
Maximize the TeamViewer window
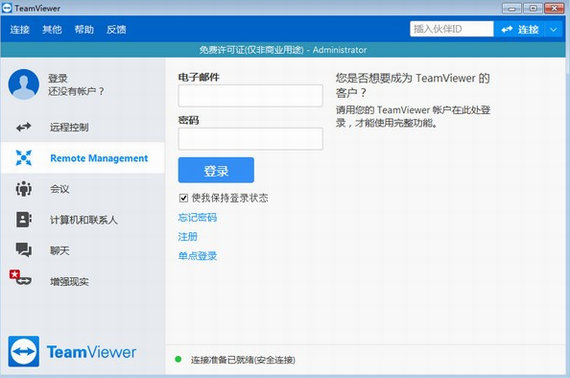(x=533, y=8)
